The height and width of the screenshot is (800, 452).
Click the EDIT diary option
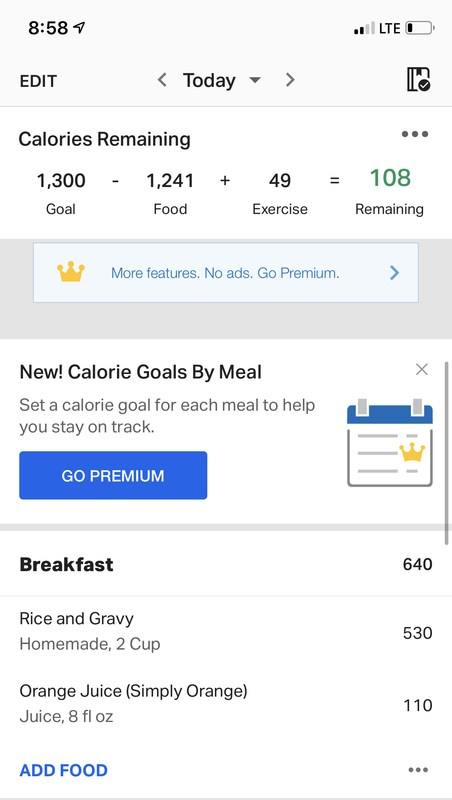(38, 81)
